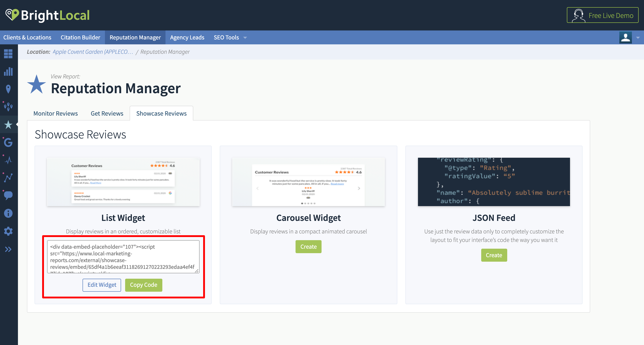Expand the sidebar with double chevron
The width and height of the screenshot is (644, 345).
point(8,249)
